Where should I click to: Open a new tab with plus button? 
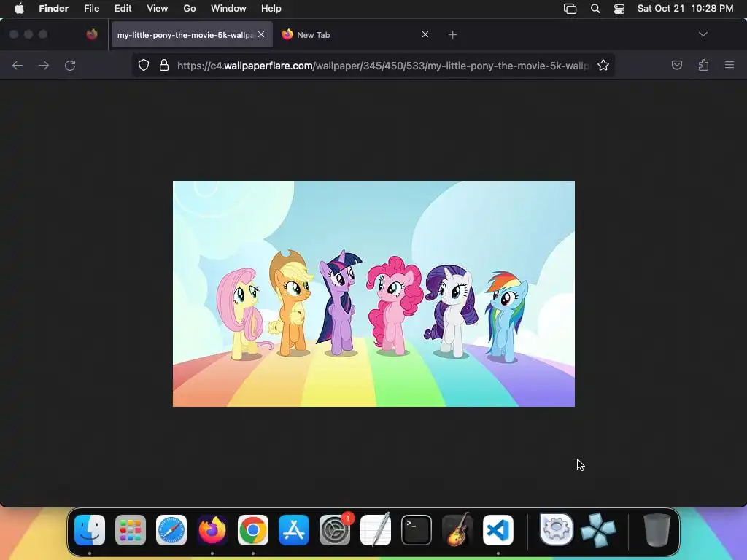point(452,35)
